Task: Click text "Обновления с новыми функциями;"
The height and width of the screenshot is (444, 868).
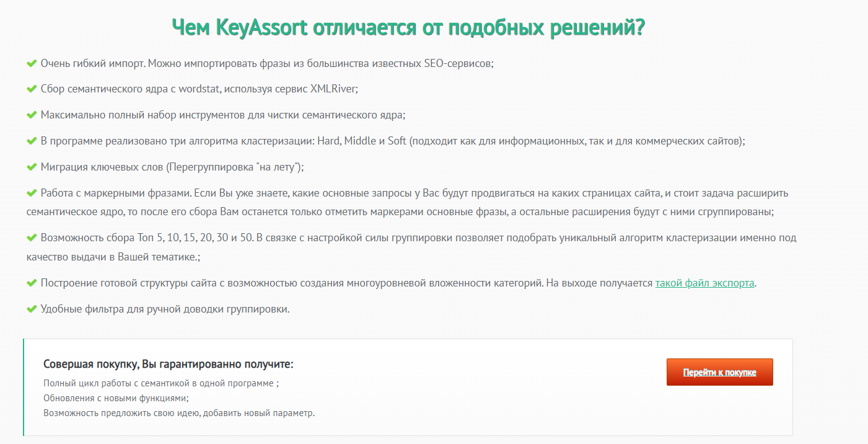Action: 116,398
